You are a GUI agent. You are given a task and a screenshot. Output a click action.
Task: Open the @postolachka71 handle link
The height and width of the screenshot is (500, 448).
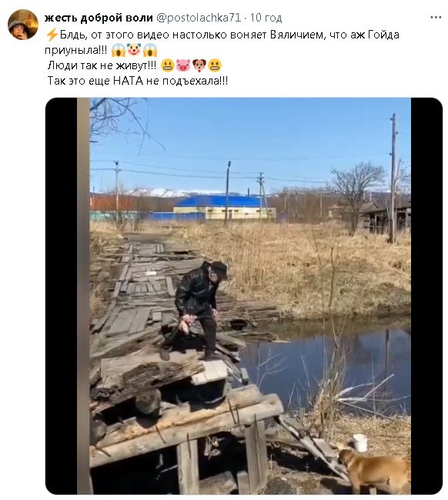click(x=198, y=18)
